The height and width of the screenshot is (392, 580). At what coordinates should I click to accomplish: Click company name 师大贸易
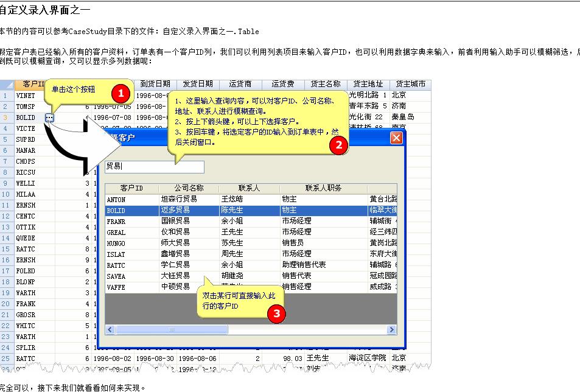pyautogui.click(x=175, y=243)
